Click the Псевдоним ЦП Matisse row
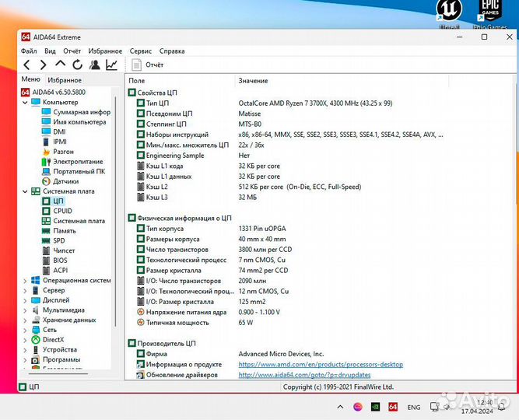The image size is (519, 420). (249, 114)
